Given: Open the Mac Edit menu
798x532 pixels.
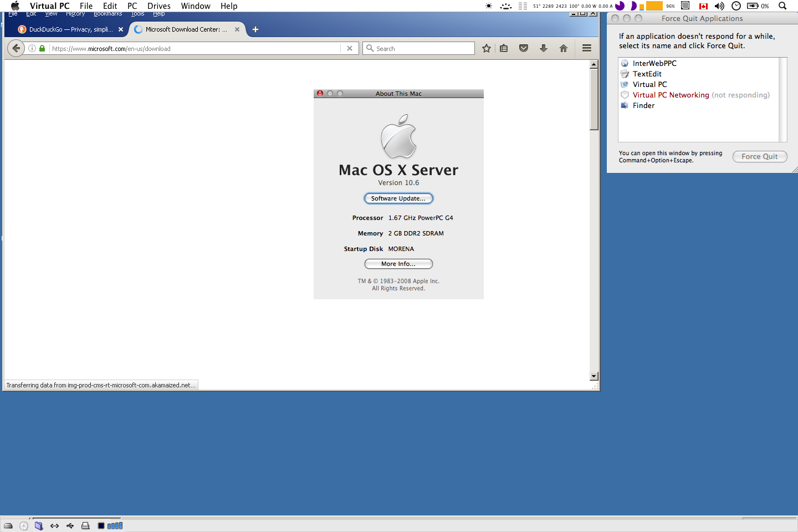Looking at the screenshot, I should (110, 6).
